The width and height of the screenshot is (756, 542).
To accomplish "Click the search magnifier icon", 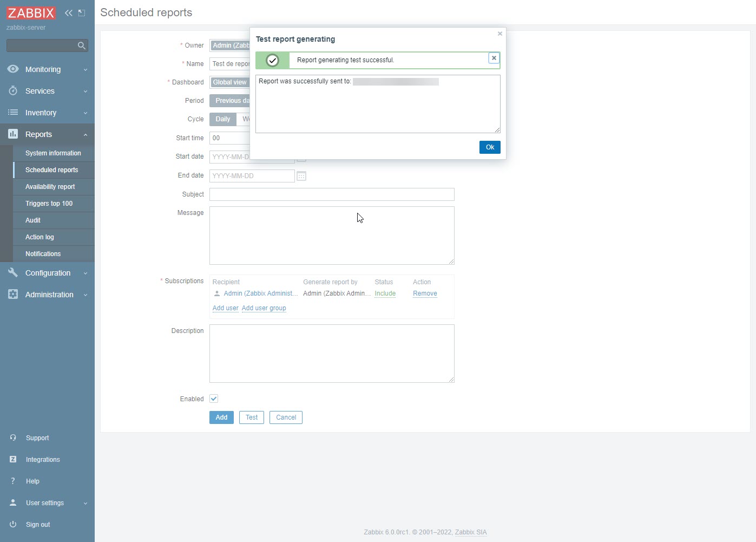I will coord(82,46).
